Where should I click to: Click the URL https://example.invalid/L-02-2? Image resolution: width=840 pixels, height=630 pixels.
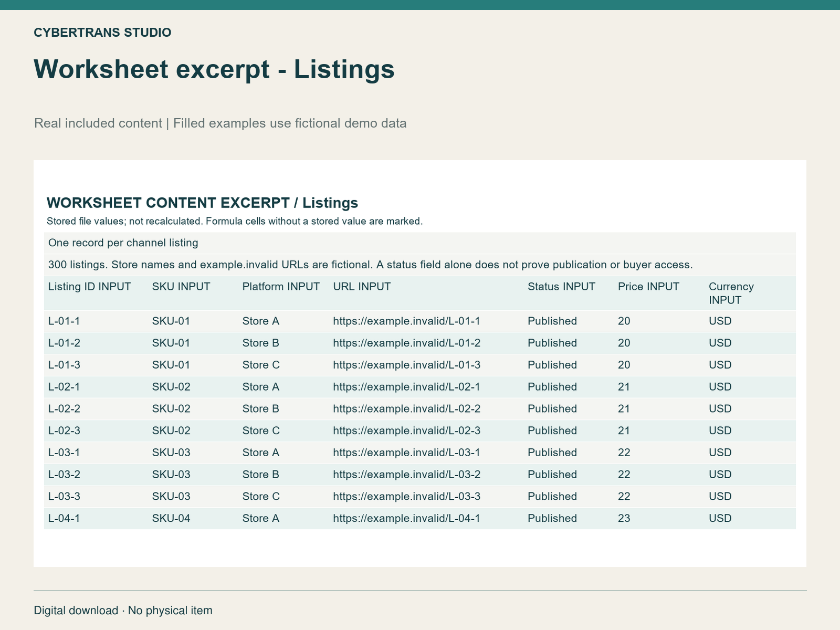tap(407, 409)
